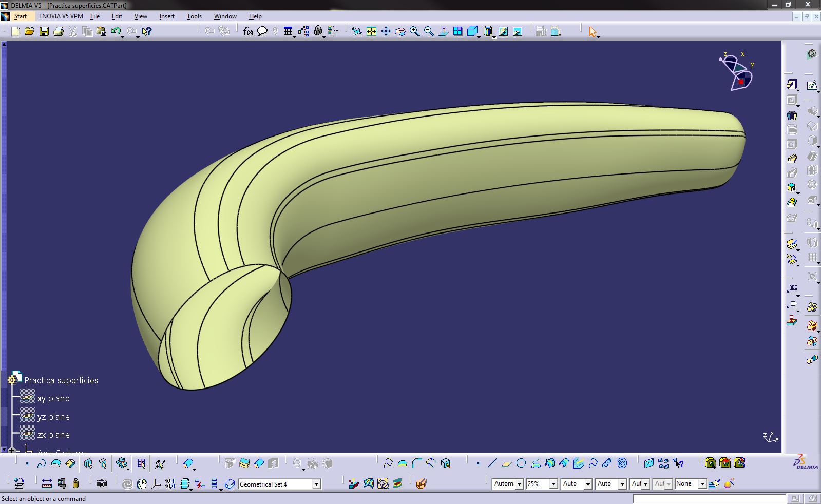821x504 pixels.
Task: Open the Insert menu
Action: pyautogui.click(x=167, y=16)
